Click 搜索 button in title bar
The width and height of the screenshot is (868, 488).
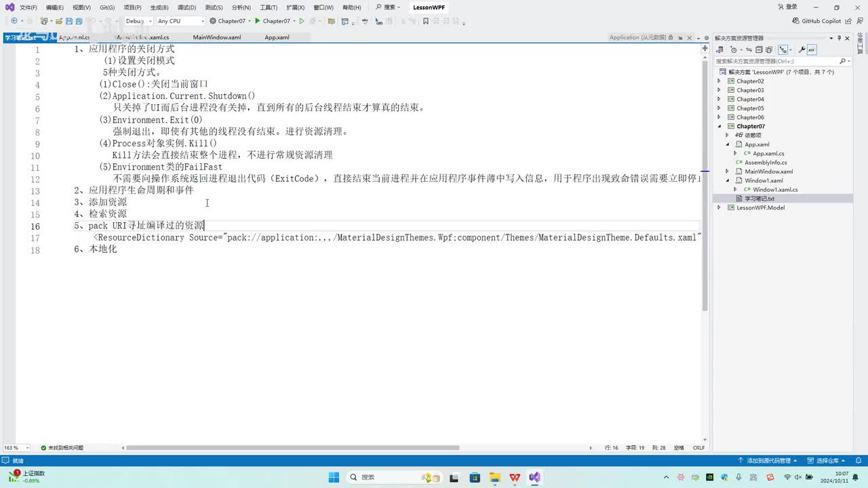click(389, 7)
